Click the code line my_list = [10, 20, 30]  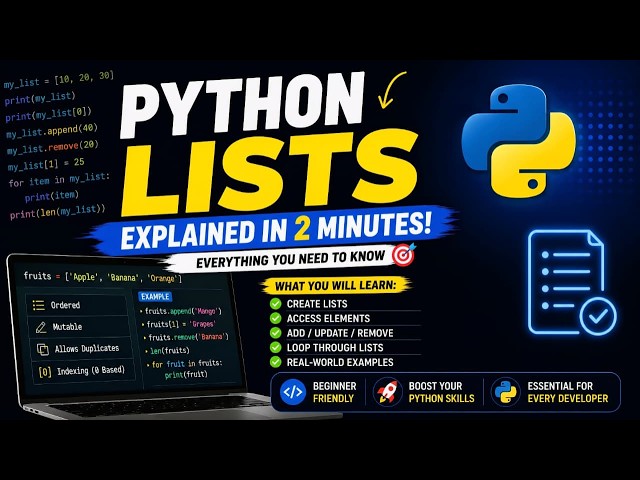click(x=58, y=80)
